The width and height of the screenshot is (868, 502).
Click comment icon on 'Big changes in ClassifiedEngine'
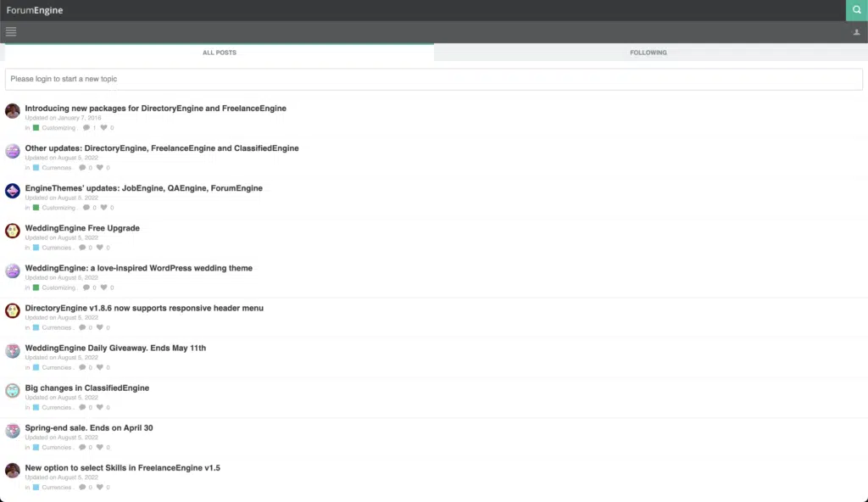pyautogui.click(x=82, y=407)
